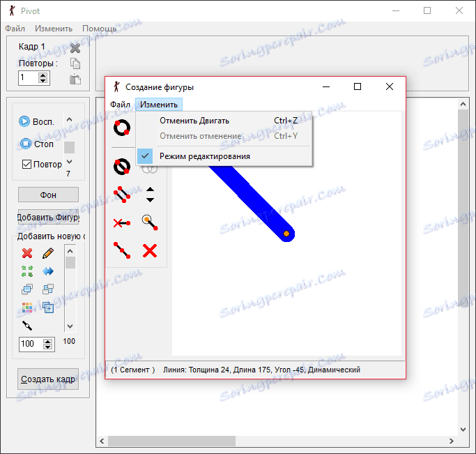Click the static/dynamic segment tool with red X
Viewport: 476px width, 454px height.
coord(122,223)
